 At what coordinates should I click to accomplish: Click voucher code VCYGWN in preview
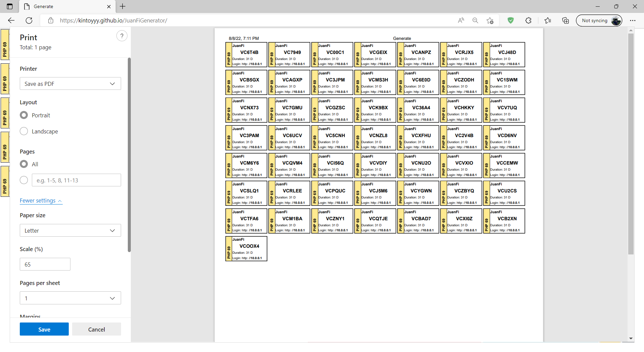coord(421,191)
